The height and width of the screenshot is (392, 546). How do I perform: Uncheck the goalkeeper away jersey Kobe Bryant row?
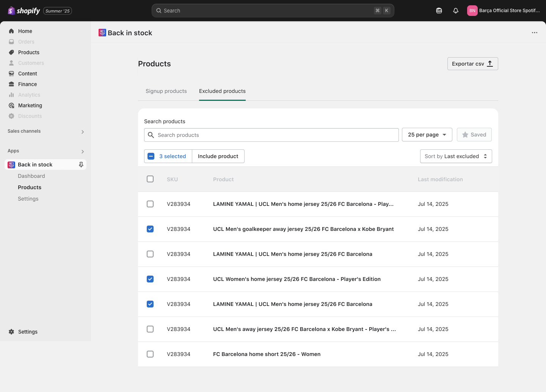click(150, 229)
